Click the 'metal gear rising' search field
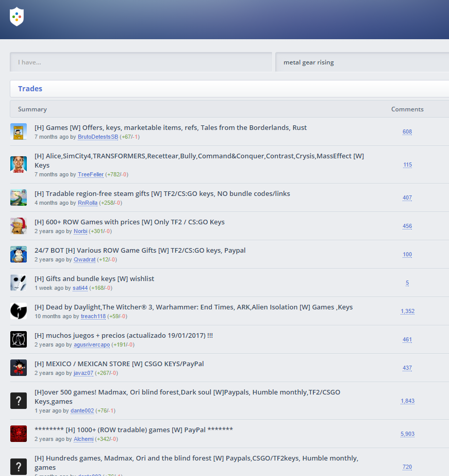The height and width of the screenshot is (476, 449). (362, 62)
